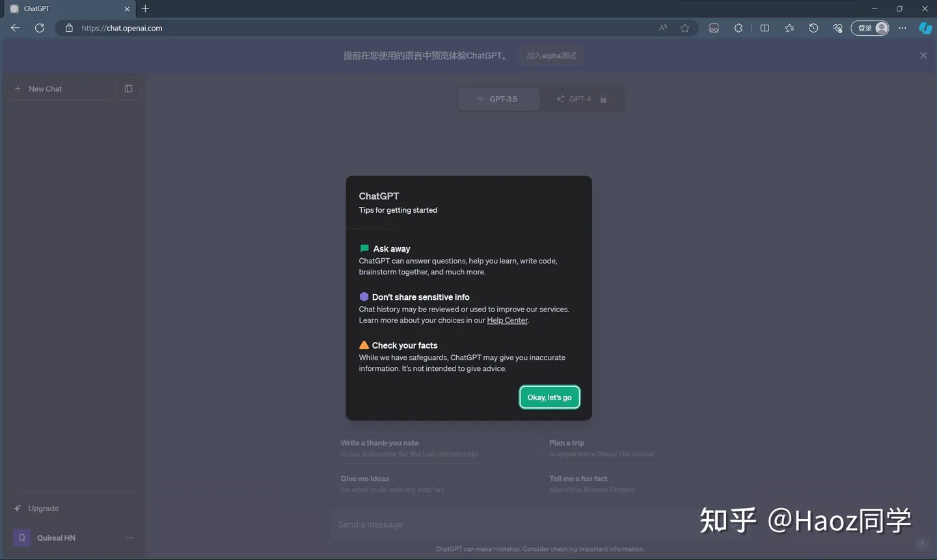Add page to favorites star
937x560 pixels.
685,28
